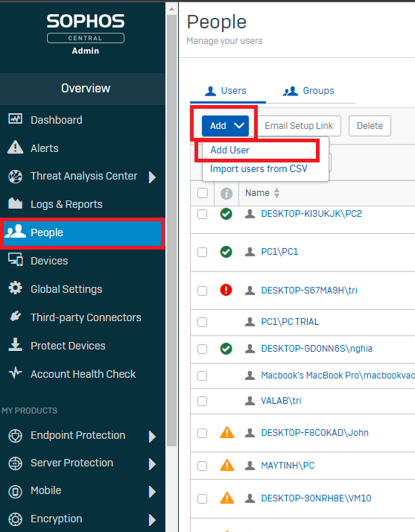Open the Dashboard chart icon
The width and height of the screenshot is (415, 532).
click(15, 119)
